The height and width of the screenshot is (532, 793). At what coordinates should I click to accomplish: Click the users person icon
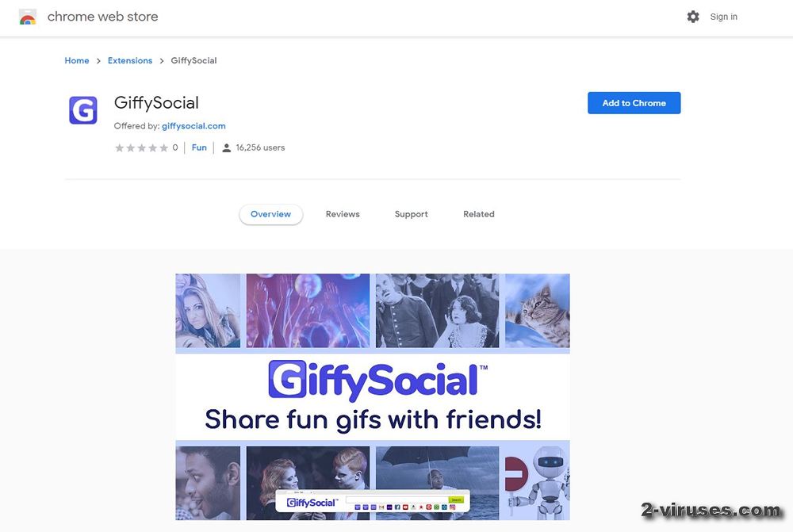[x=227, y=147]
